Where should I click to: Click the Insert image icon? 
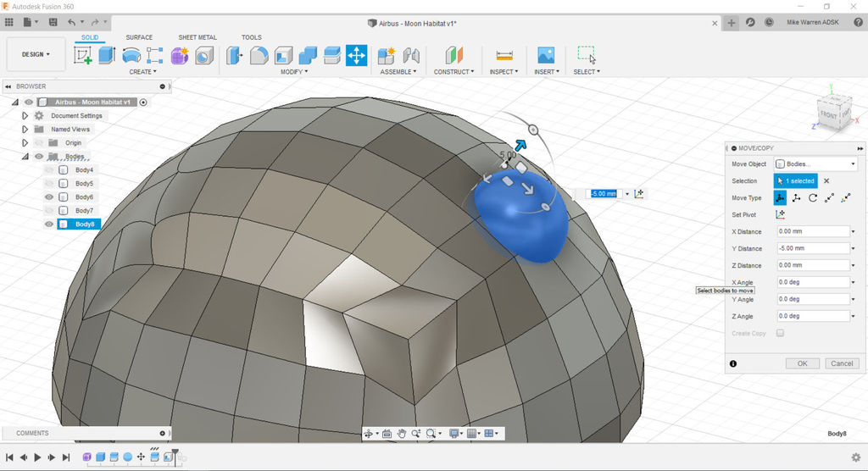point(547,55)
